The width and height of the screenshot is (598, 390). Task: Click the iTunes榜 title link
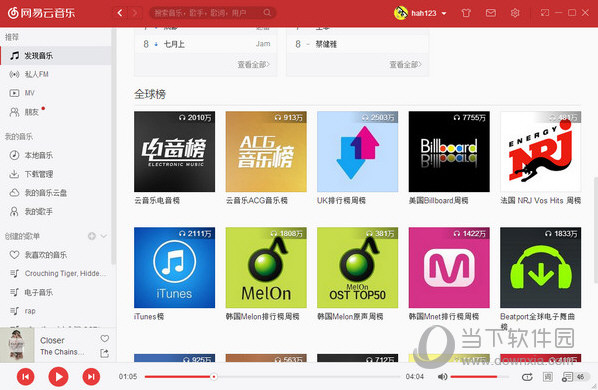tap(149, 316)
